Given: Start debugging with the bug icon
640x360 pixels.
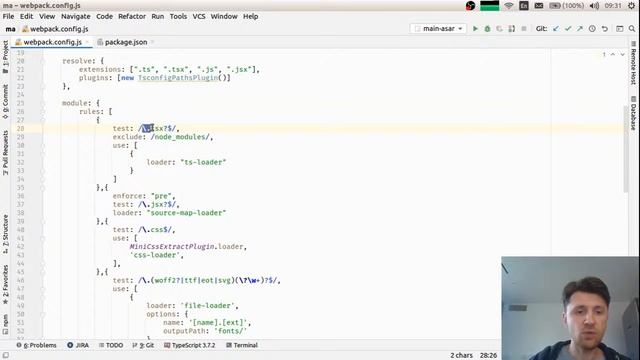Looking at the screenshot, I should [487, 29].
